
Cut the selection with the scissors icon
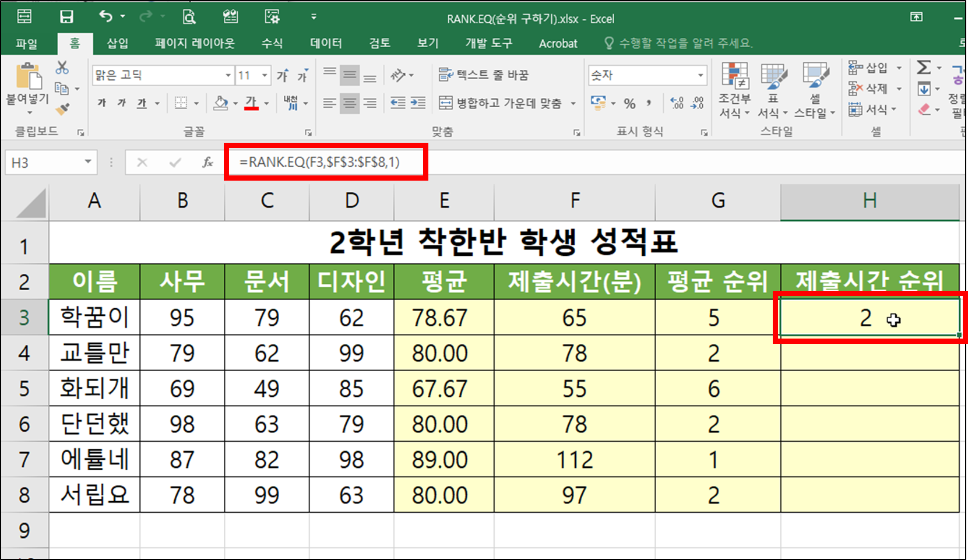click(63, 67)
